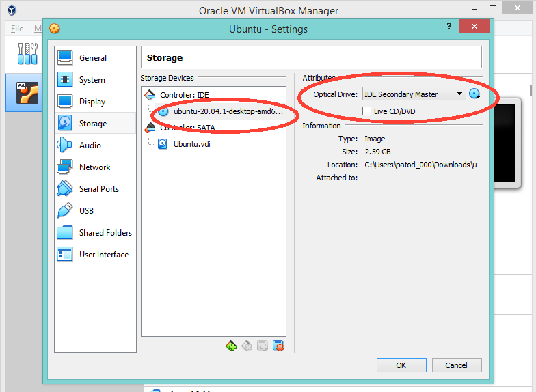This screenshot has height=392, width=536.
Task: Click the Network computers icon
Action: 64,167
